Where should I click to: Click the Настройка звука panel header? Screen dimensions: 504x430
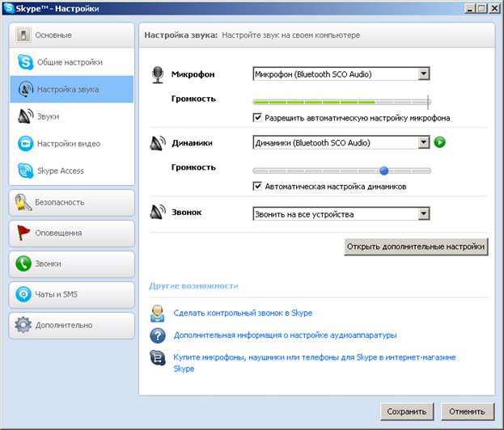click(316, 35)
